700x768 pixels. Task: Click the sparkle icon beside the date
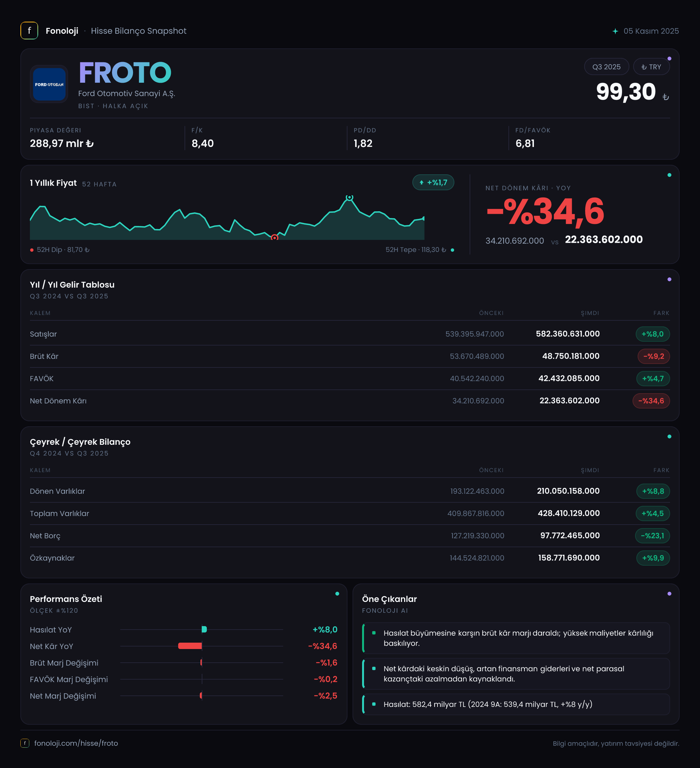(615, 31)
